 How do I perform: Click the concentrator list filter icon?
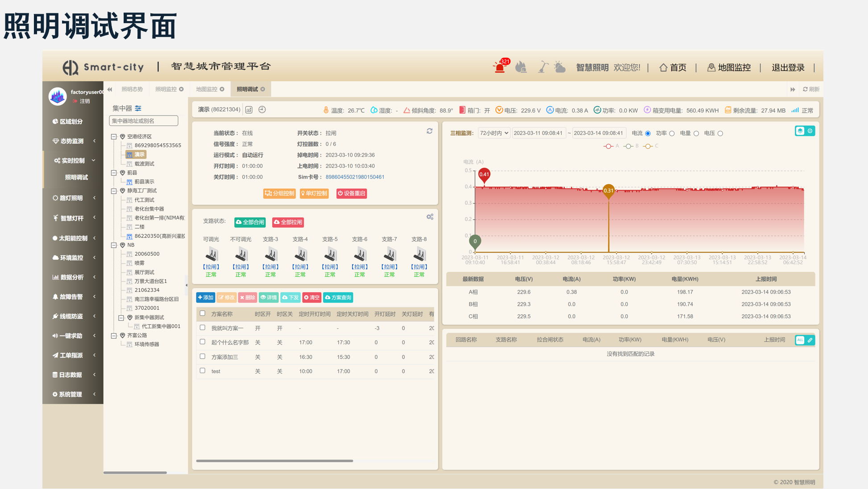138,108
